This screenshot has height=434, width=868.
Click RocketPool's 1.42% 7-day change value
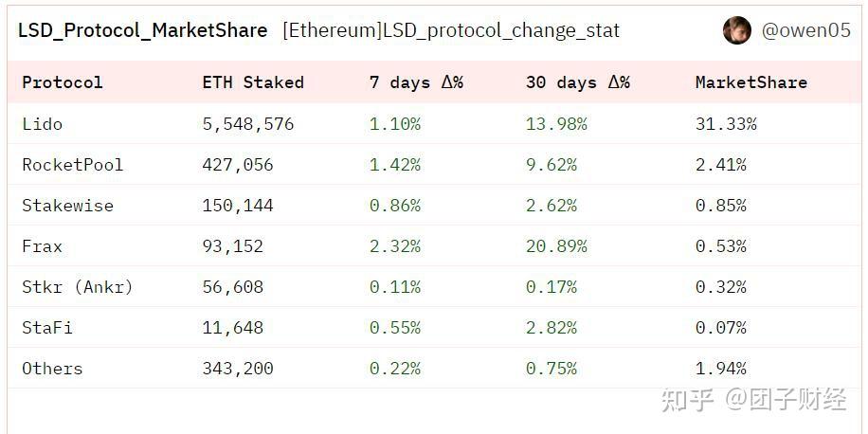[395, 165]
